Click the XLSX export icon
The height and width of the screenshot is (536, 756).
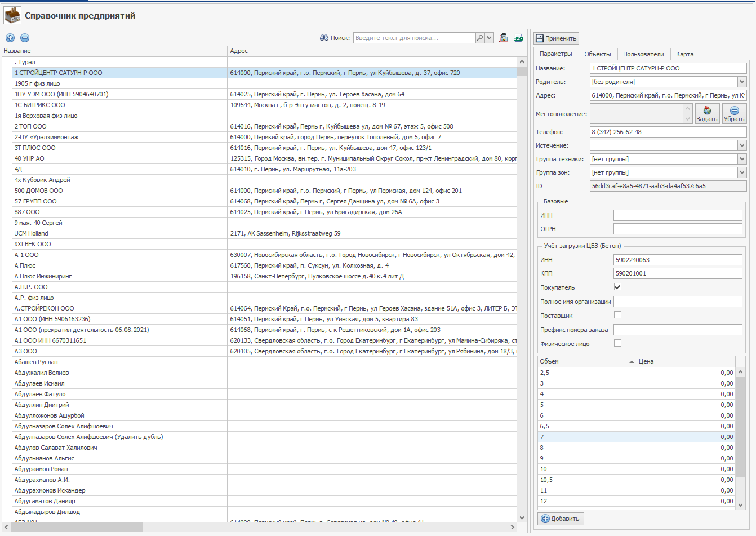(x=518, y=38)
